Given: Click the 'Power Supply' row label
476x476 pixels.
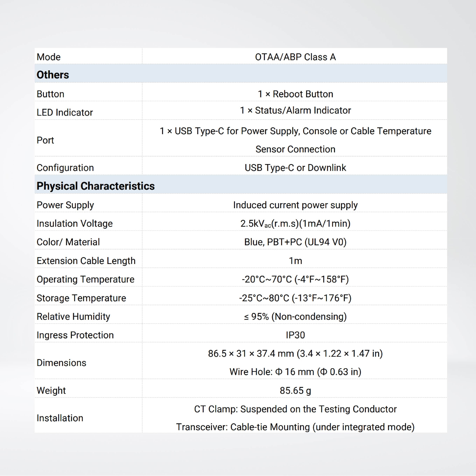Looking at the screenshot, I should (65, 205).
